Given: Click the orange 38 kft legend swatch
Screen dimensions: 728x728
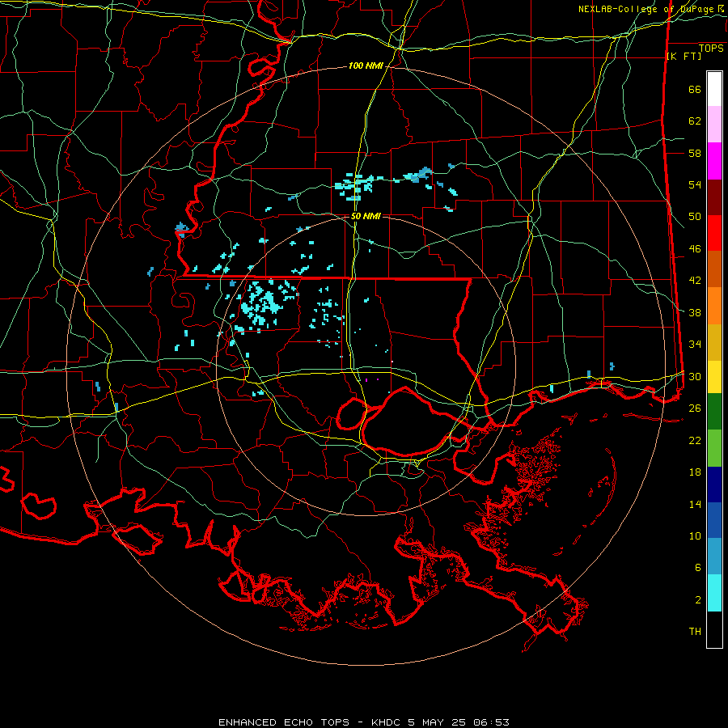Looking at the screenshot, I should (714, 306).
